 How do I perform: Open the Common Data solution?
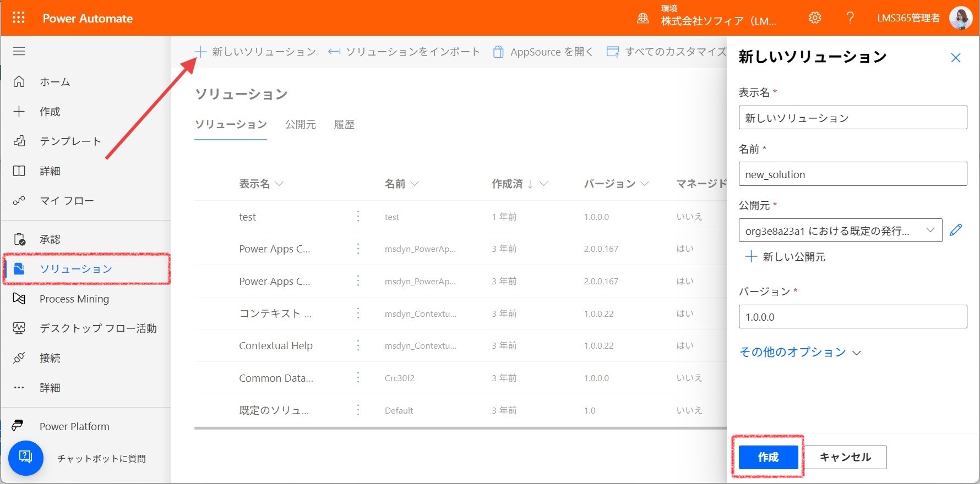(x=276, y=378)
